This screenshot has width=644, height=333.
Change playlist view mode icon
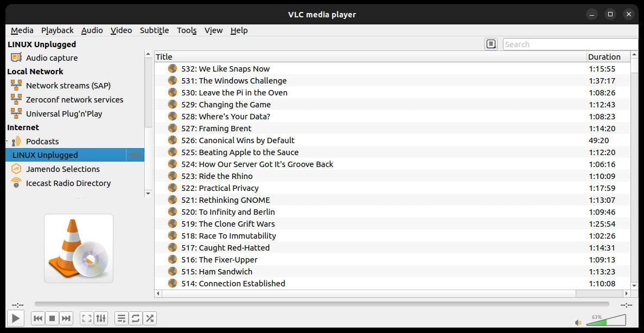(x=491, y=44)
